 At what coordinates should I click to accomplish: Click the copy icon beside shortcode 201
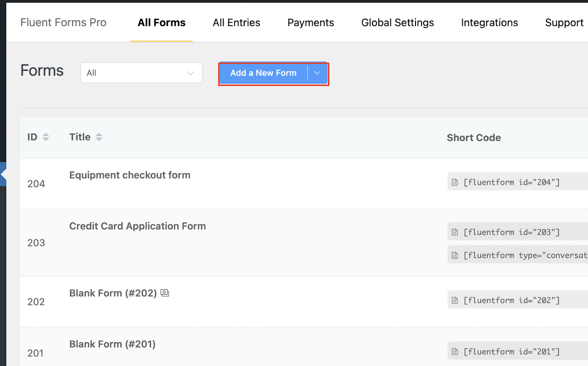pos(455,352)
